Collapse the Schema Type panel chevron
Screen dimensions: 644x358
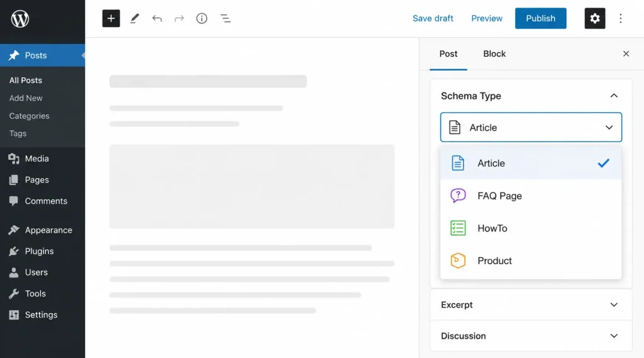click(614, 96)
